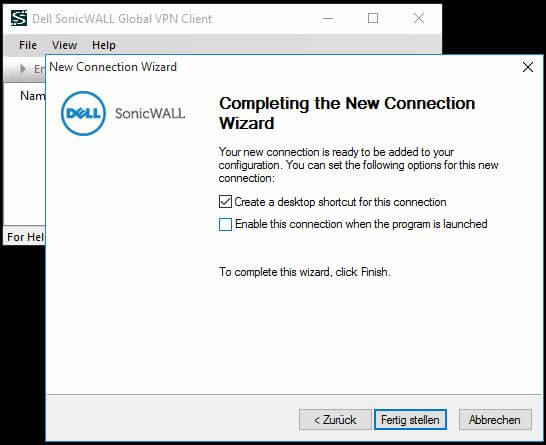This screenshot has height=445, width=546.
Task: Maximize the Global VPN Client window
Action: point(373,18)
